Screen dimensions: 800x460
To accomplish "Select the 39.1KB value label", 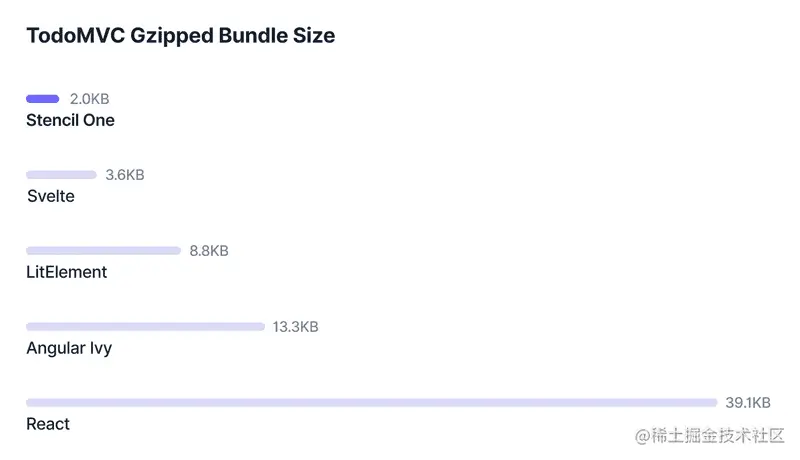I will [x=748, y=403].
